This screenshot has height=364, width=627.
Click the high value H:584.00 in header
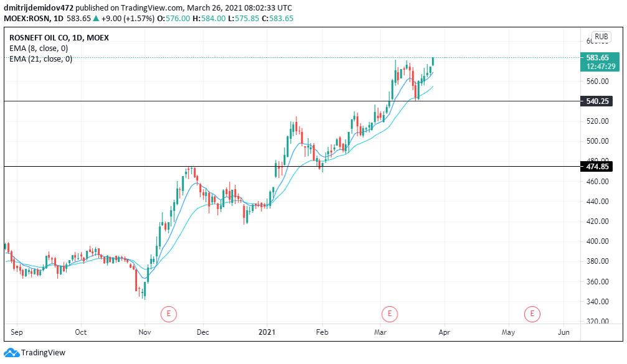click(209, 19)
